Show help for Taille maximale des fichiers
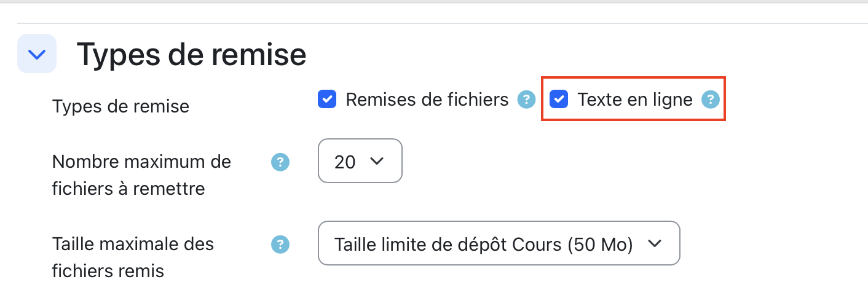The image size is (868, 295). [280, 244]
